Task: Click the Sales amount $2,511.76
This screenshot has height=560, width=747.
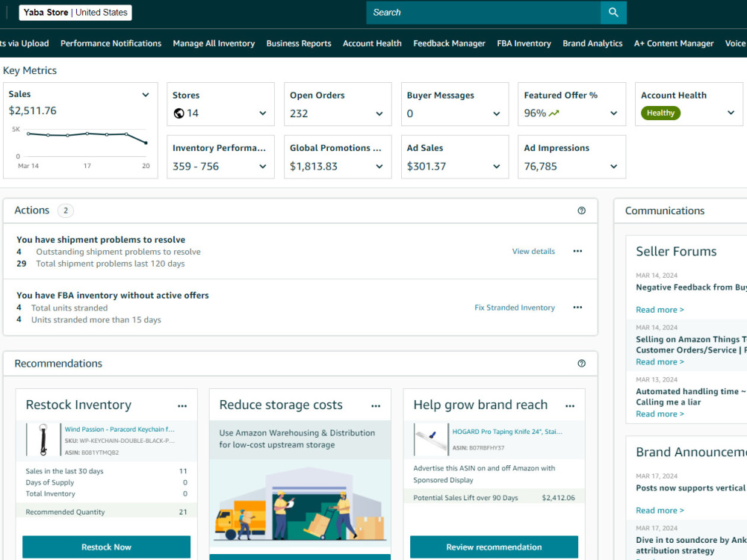Action: [x=32, y=111]
